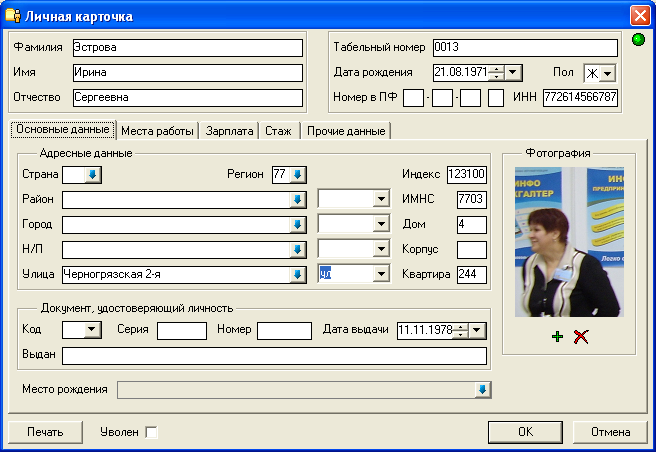
Task: Click the document Номер input field
Action: [x=284, y=331]
